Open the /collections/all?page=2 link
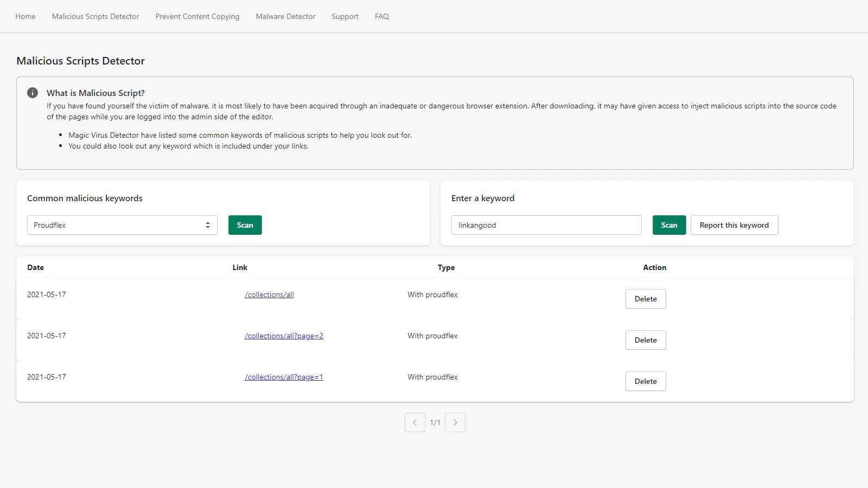The image size is (868, 488). pos(284,336)
